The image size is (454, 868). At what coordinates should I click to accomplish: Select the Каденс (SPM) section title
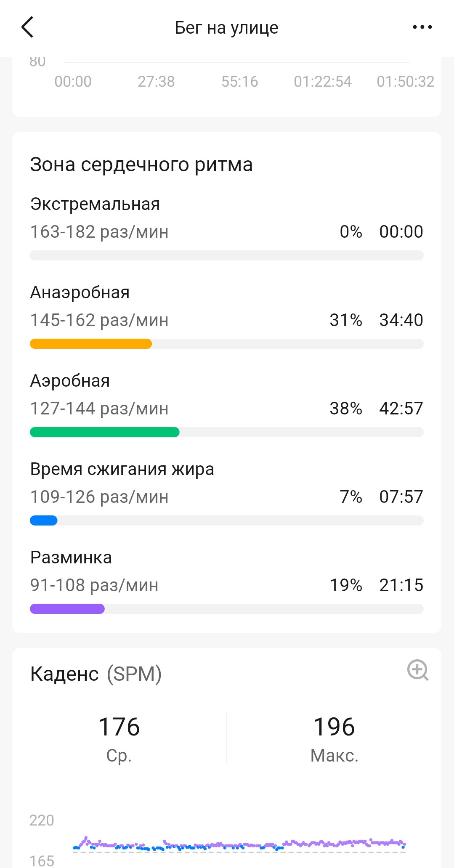[96, 674]
